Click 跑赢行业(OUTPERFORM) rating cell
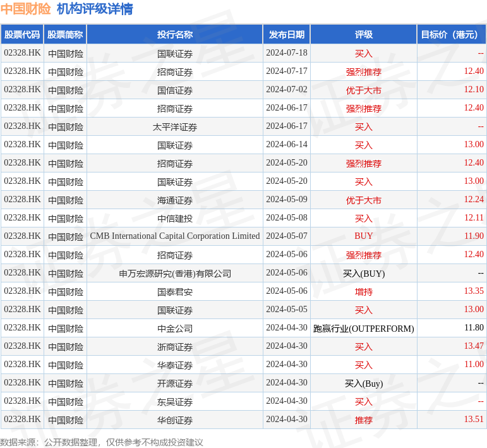487x448 pixels. pos(364,329)
